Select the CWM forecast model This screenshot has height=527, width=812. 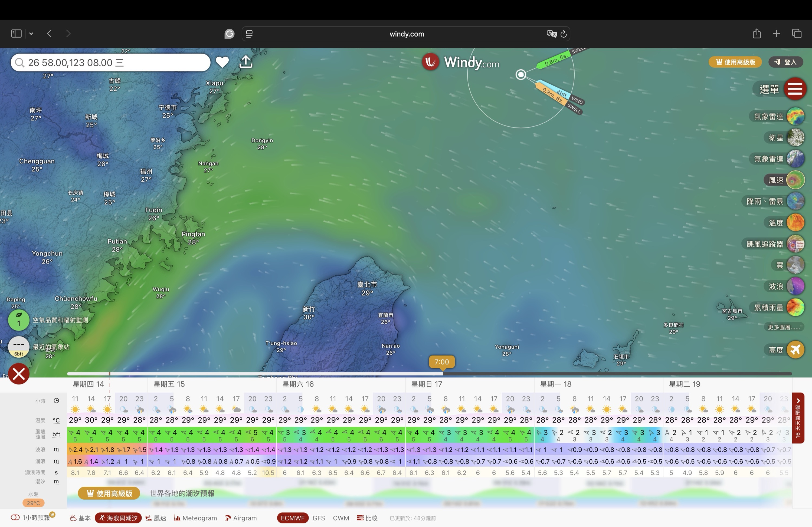tap(341, 518)
